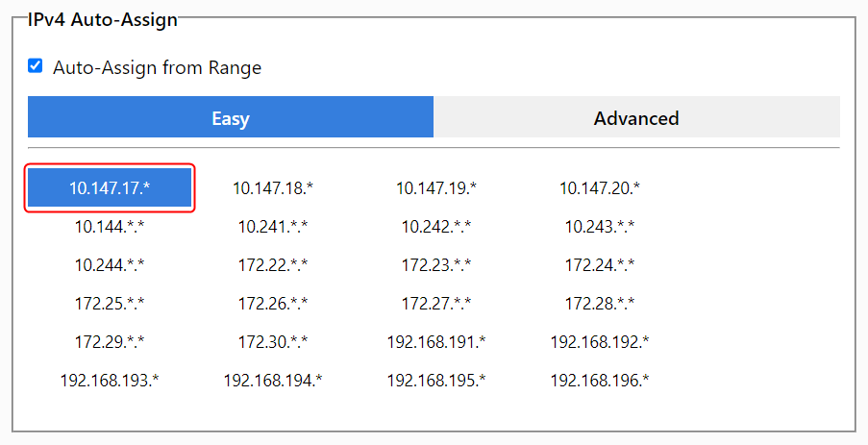The image size is (868, 445).
Task: Select the 192.168.192.* range
Action: 600,341
